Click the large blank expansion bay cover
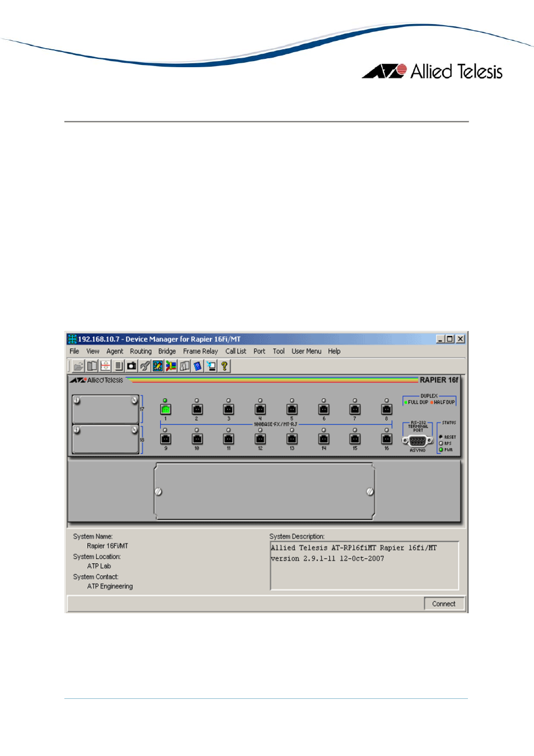 point(264,491)
